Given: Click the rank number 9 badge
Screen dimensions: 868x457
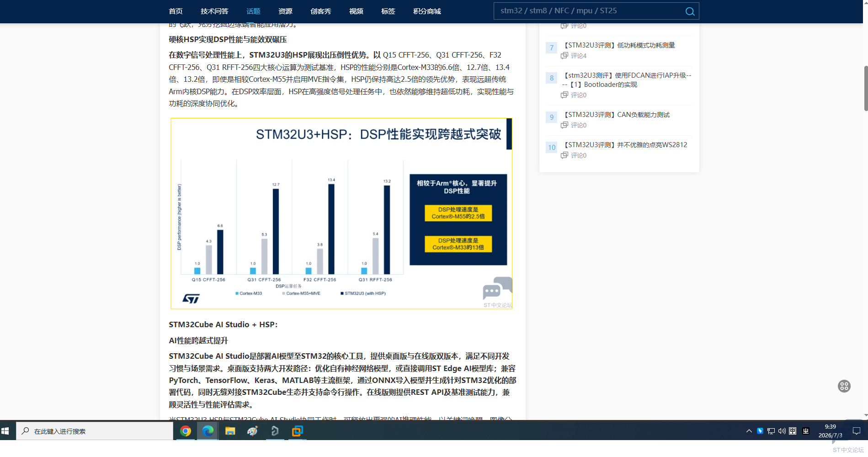Looking at the screenshot, I should [552, 117].
